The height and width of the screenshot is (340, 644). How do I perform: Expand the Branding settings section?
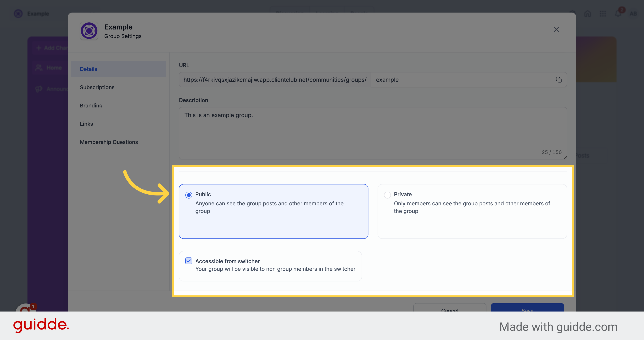(x=91, y=105)
